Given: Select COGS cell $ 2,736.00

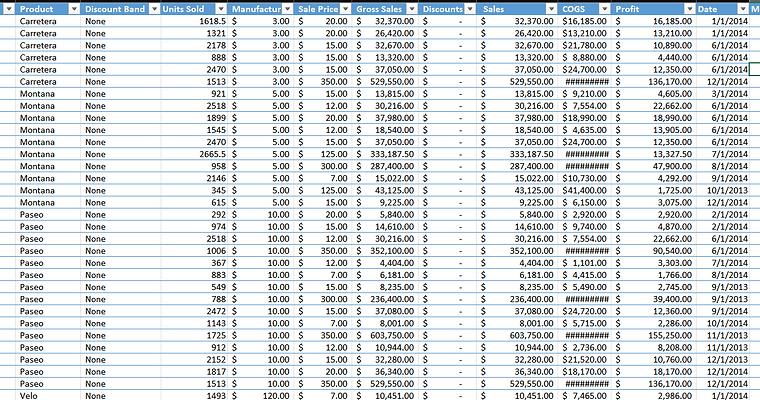Looking at the screenshot, I should (x=585, y=348).
